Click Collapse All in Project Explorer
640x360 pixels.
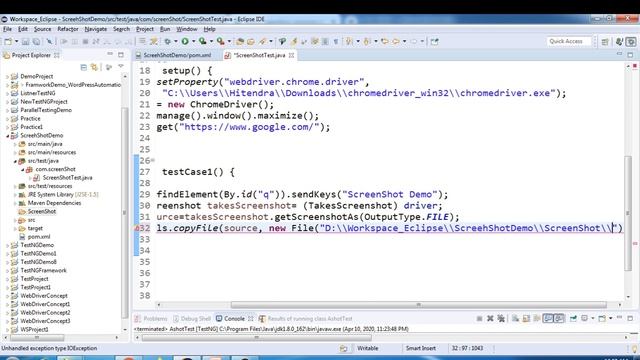(x=84, y=67)
